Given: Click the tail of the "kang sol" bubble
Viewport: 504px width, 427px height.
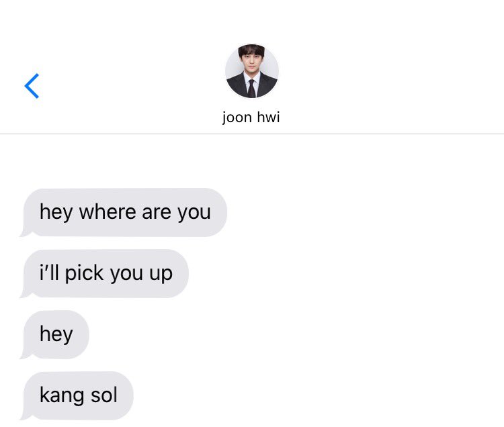Looking at the screenshot, I should pos(24,416).
